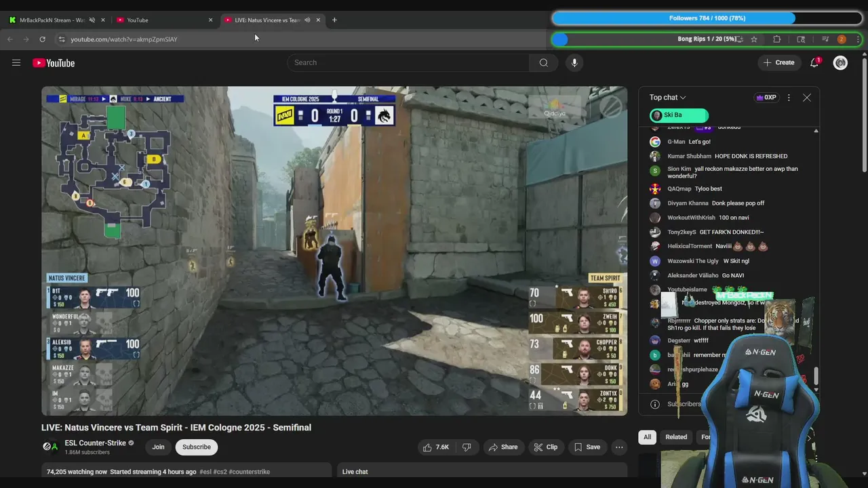Click the video title text
The width and height of the screenshot is (868, 488).
(176, 428)
